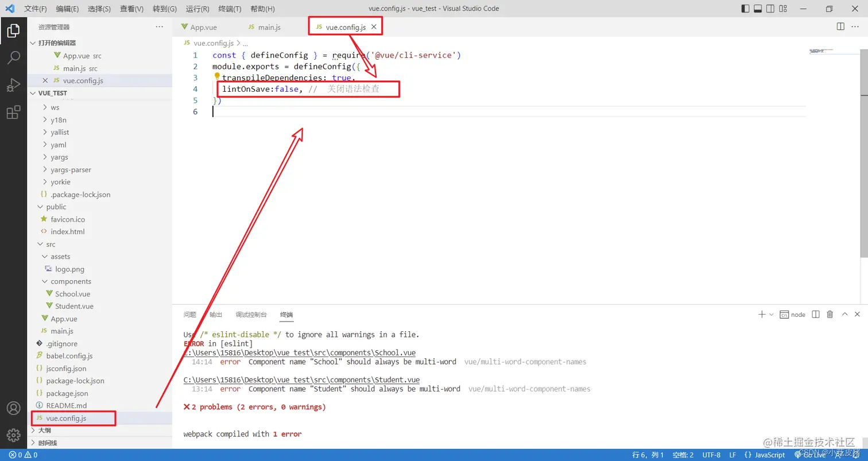868x461 pixels.
Task: Open the Student.vue error path link
Action: (x=301, y=380)
